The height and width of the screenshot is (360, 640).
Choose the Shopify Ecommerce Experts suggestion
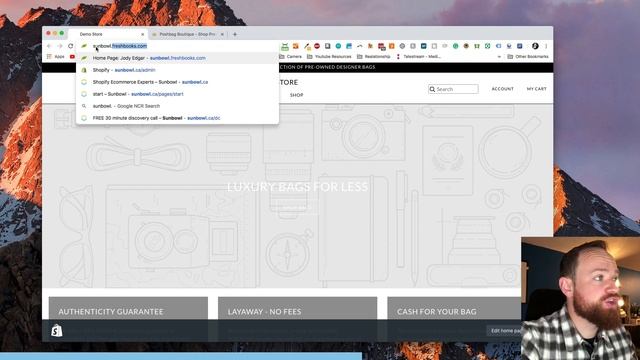[178, 82]
